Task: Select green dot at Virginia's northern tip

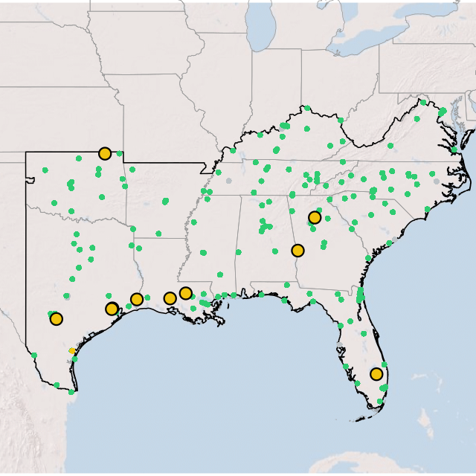Action: (x=423, y=103)
